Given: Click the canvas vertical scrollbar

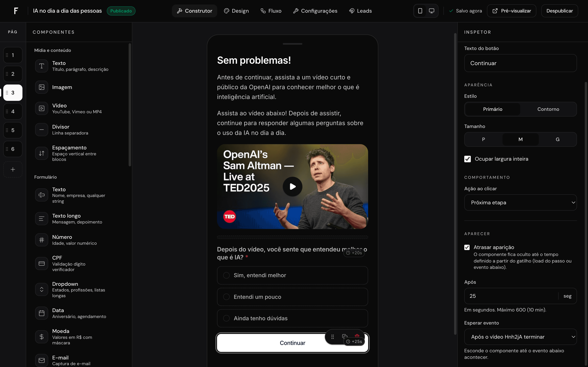Looking at the screenshot, I should click(455, 184).
